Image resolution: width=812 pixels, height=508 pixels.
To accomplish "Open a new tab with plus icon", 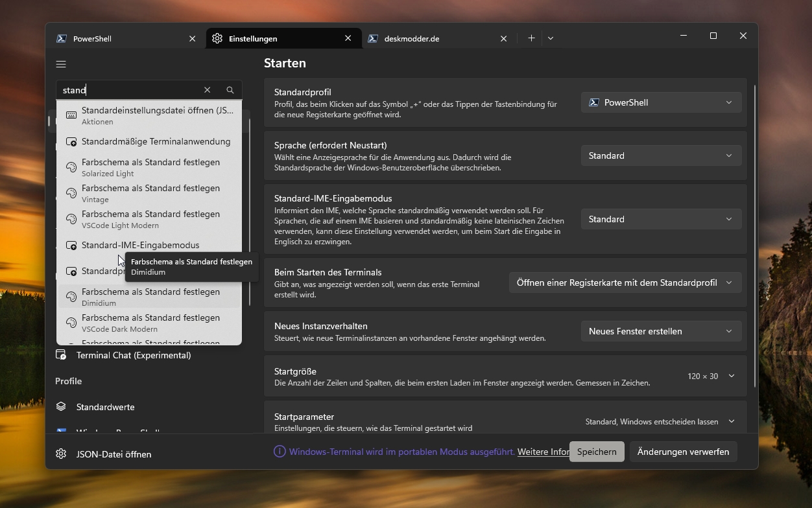I will click(x=531, y=38).
